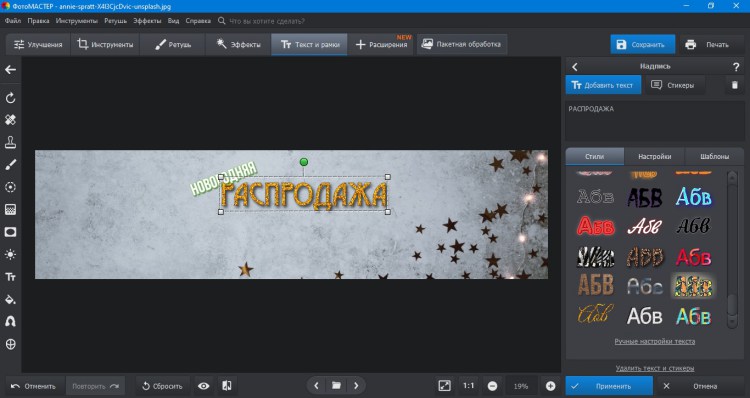This screenshot has width=750, height=398.
Task: Open the Инструменты menu in menu bar
Action: 77,21
